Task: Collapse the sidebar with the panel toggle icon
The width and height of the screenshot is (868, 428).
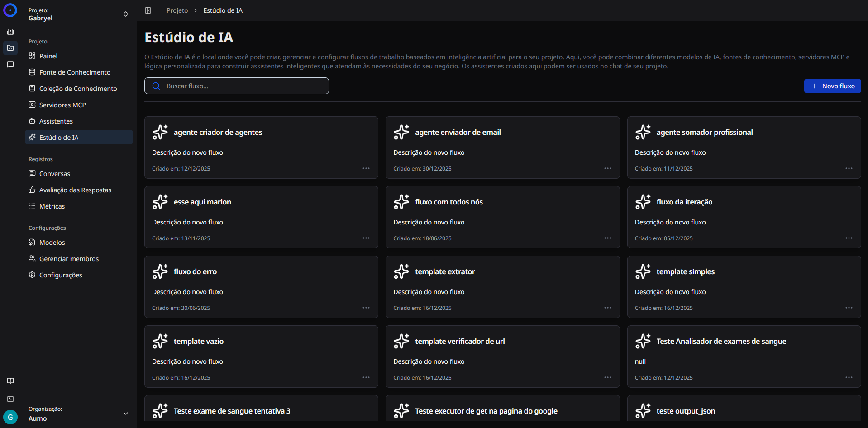Action: click(x=148, y=10)
